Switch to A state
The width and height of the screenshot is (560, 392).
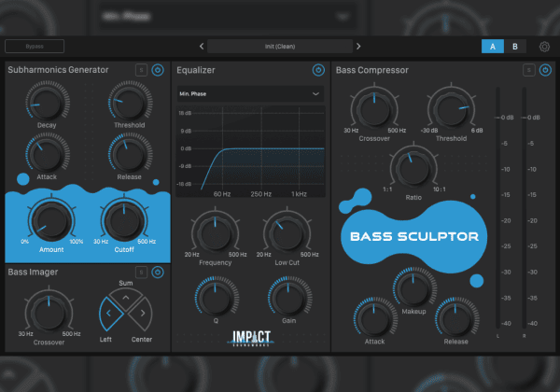(493, 47)
